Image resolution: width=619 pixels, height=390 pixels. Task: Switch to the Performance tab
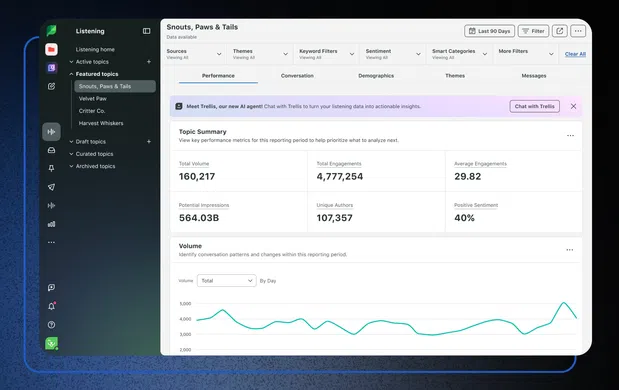click(218, 76)
